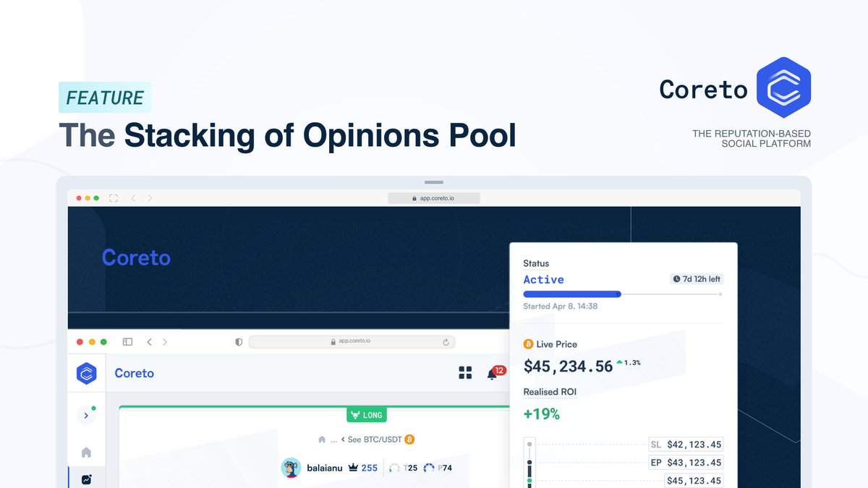Screen dimensions: 868x488
Task: Click the Status label in the card
Action: pyautogui.click(x=536, y=263)
